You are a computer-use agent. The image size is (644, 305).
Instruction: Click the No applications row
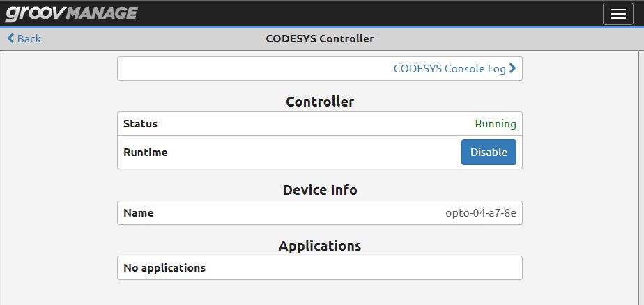[x=320, y=268]
